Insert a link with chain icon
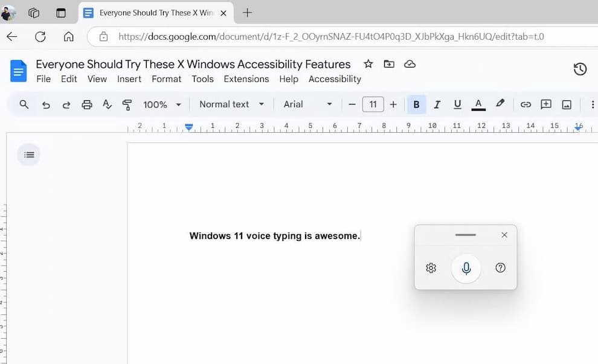 (x=526, y=104)
